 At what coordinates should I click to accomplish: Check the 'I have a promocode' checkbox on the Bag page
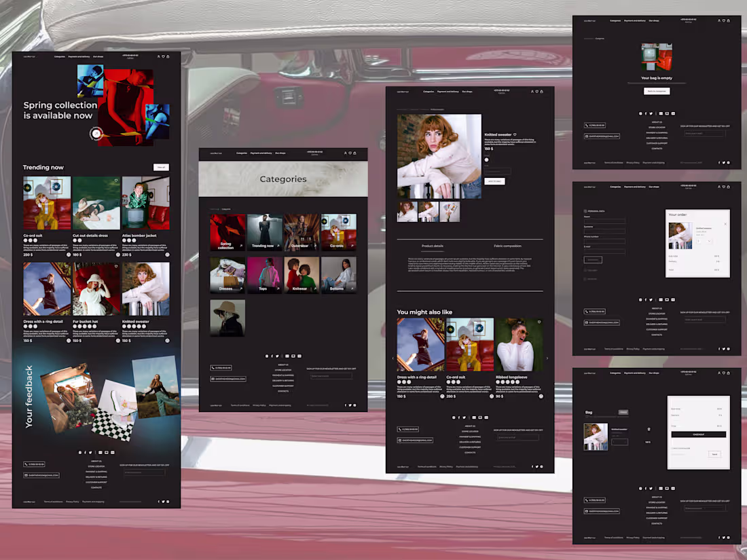[673, 448]
